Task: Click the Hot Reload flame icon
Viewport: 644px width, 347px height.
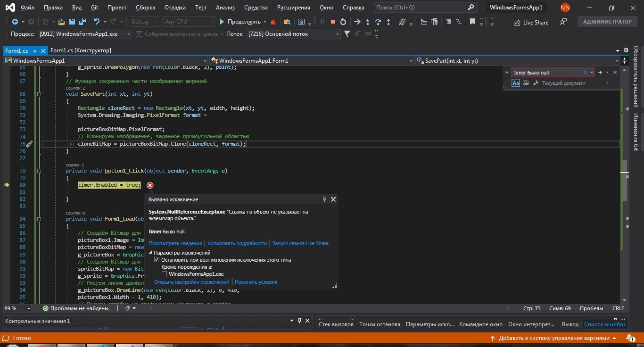Action: click(x=273, y=22)
